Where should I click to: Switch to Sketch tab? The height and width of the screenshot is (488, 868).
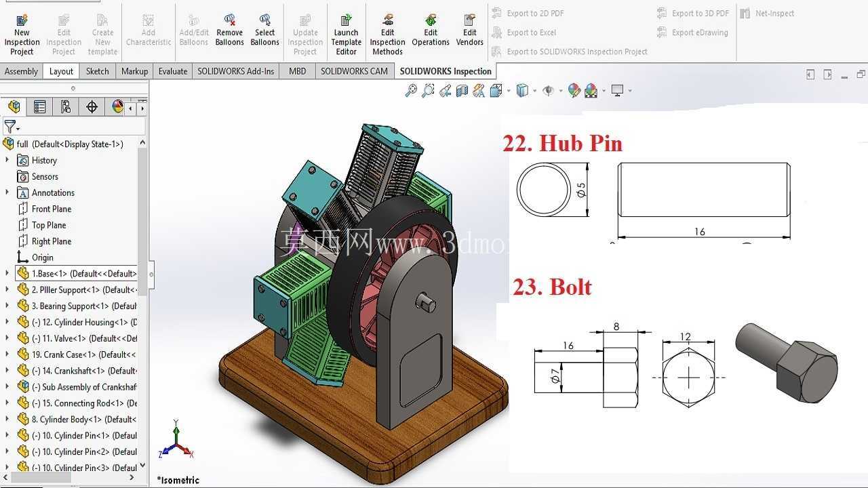pos(97,71)
